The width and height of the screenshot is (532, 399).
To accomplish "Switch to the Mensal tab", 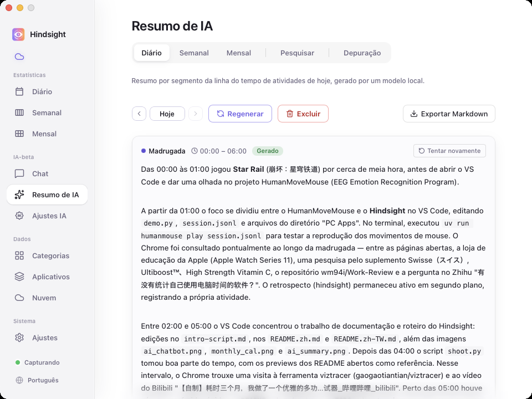I will pos(239,53).
